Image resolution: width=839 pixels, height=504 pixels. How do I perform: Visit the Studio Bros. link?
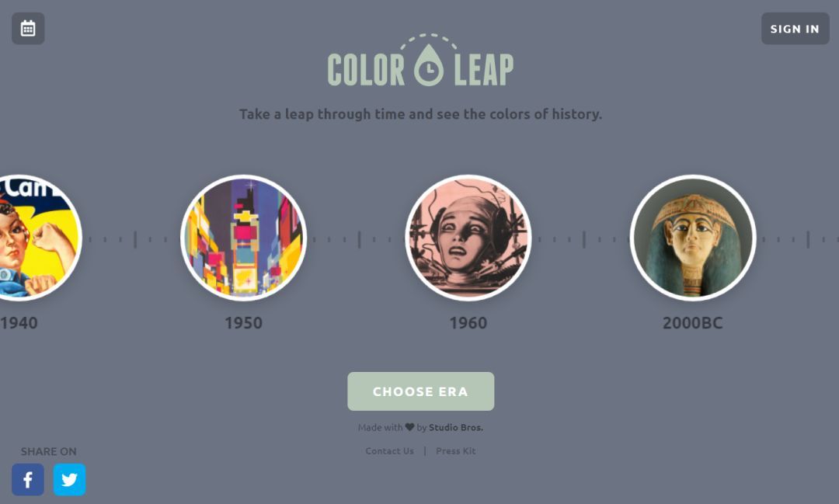point(456,427)
